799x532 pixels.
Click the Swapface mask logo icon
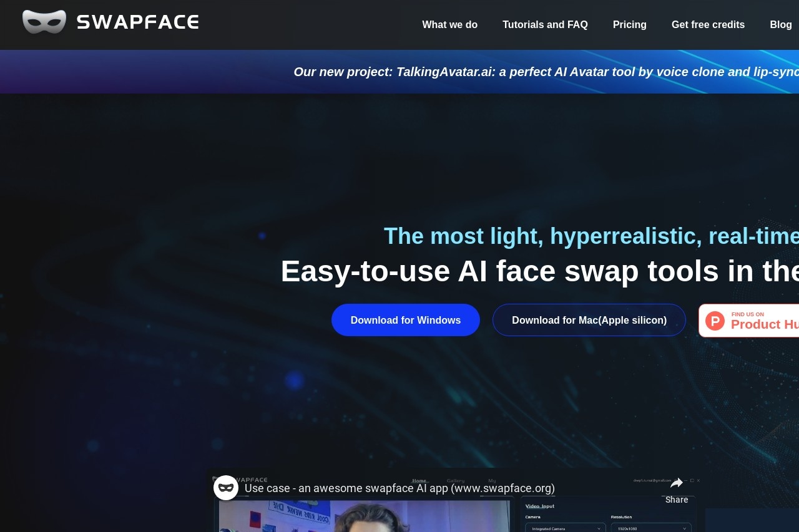44,22
